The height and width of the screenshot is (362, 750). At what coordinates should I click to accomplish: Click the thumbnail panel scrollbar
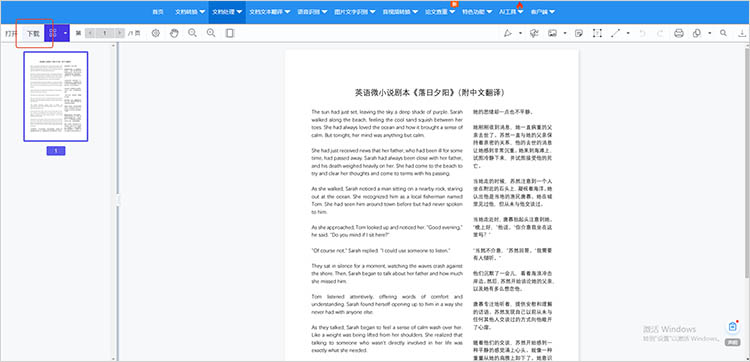point(113,201)
